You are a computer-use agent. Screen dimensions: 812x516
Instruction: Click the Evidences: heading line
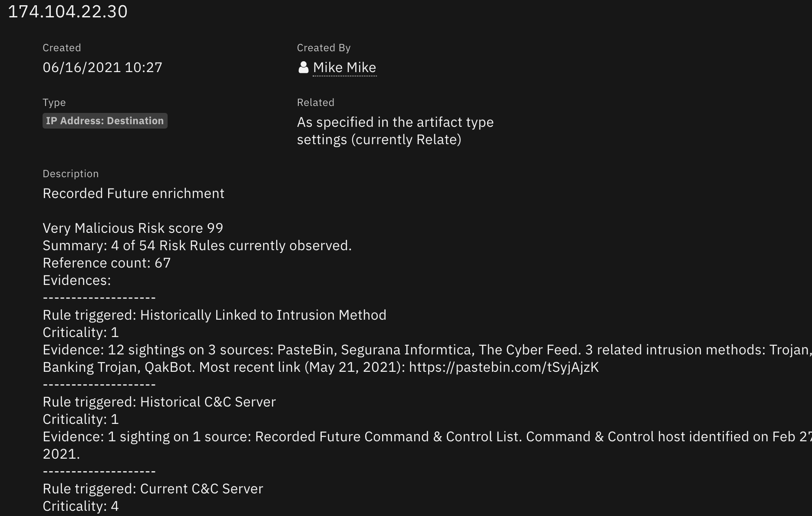pos(77,280)
